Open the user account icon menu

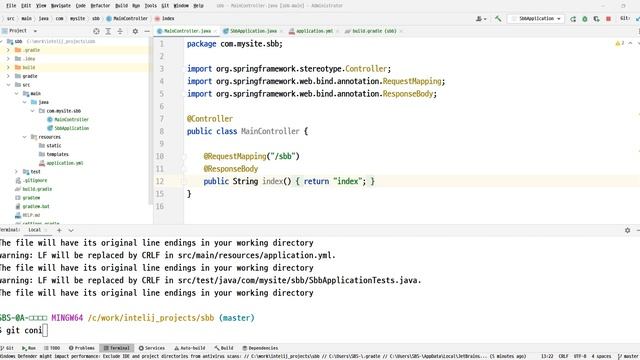pyautogui.click(x=481, y=19)
